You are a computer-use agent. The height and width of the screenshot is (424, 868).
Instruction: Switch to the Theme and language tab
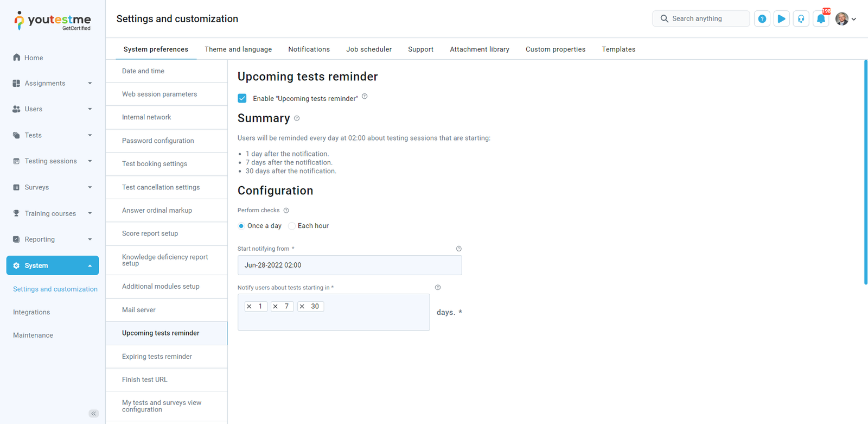[238, 49]
